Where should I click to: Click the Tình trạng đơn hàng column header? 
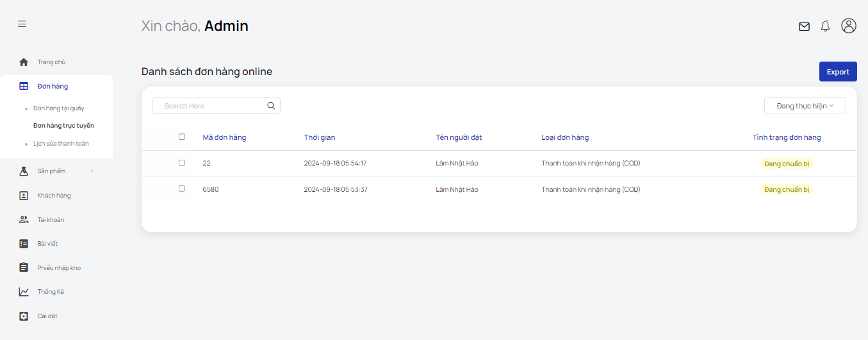pyautogui.click(x=787, y=137)
